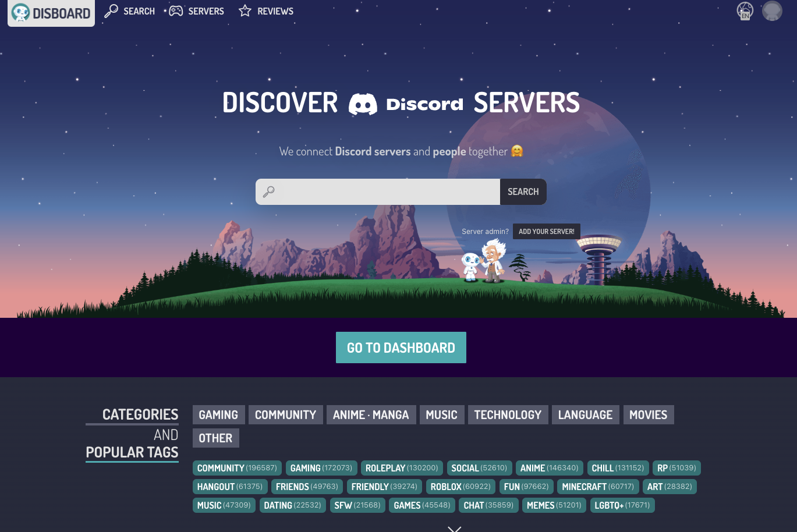Open the ROBLOX (60922) tag
Viewport: 797px width, 532px height.
click(461, 487)
